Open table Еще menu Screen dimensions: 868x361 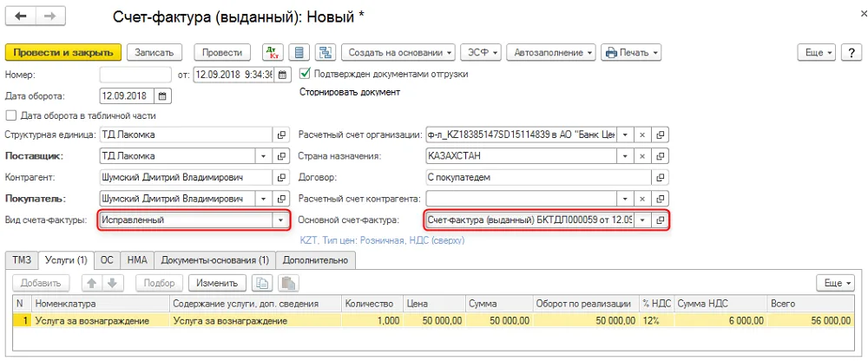tap(837, 283)
